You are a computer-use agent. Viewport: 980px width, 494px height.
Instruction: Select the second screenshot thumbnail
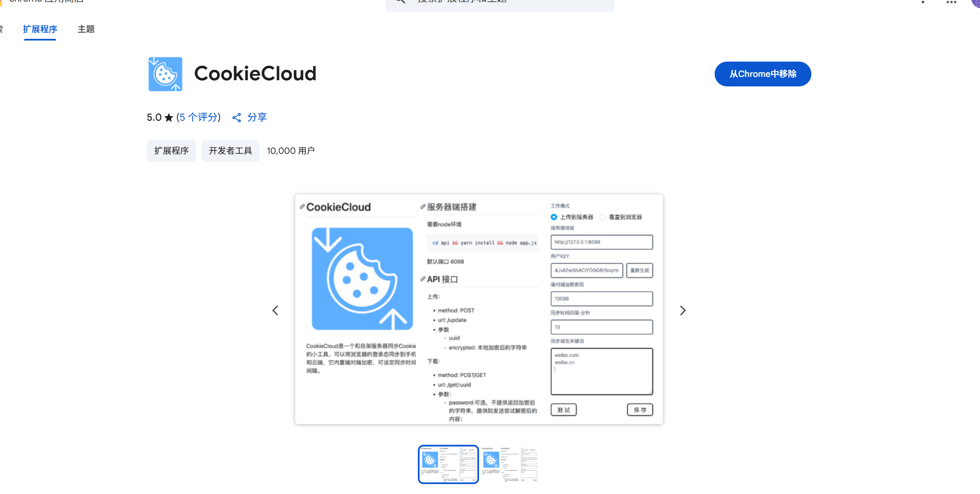510,464
